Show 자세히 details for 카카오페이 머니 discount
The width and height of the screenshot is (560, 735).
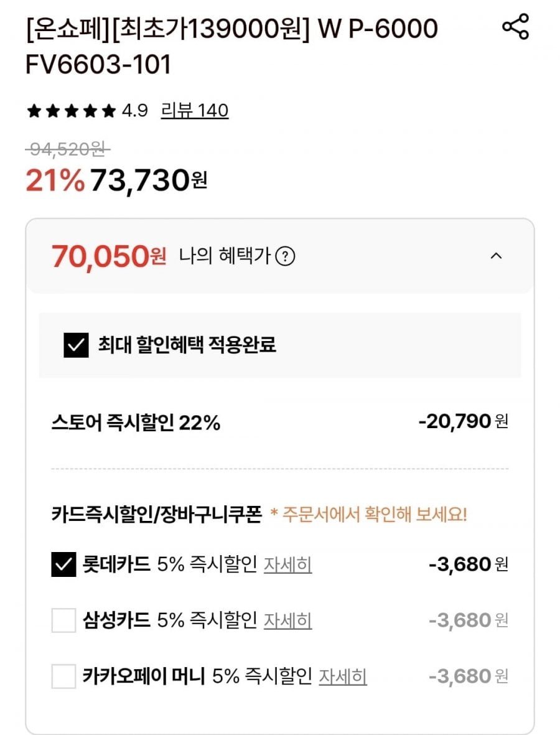343,676
